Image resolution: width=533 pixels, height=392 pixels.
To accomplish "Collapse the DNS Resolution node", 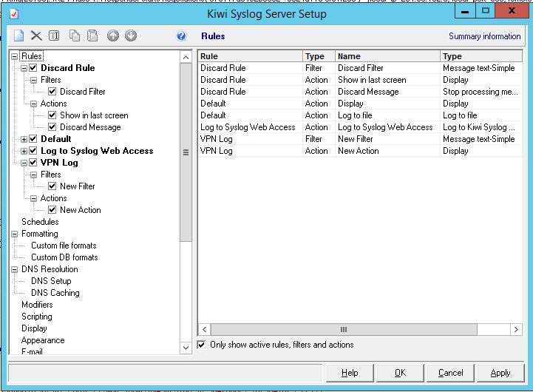I will click(14, 270).
